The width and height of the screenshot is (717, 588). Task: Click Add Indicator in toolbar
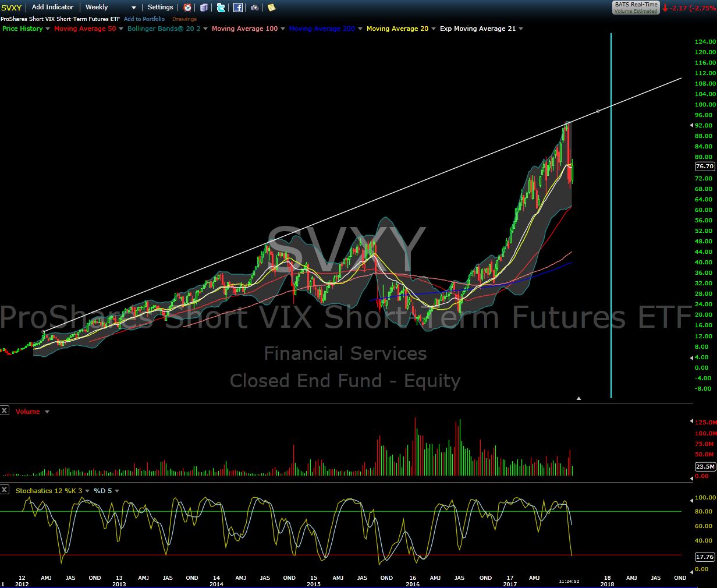[x=52, y=8]
